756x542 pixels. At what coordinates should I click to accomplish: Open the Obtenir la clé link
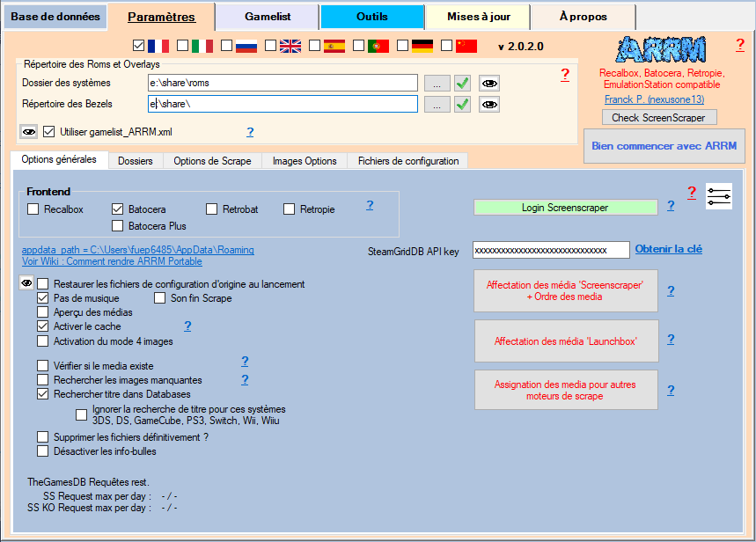pyautogui.click(x=669, y=250)
